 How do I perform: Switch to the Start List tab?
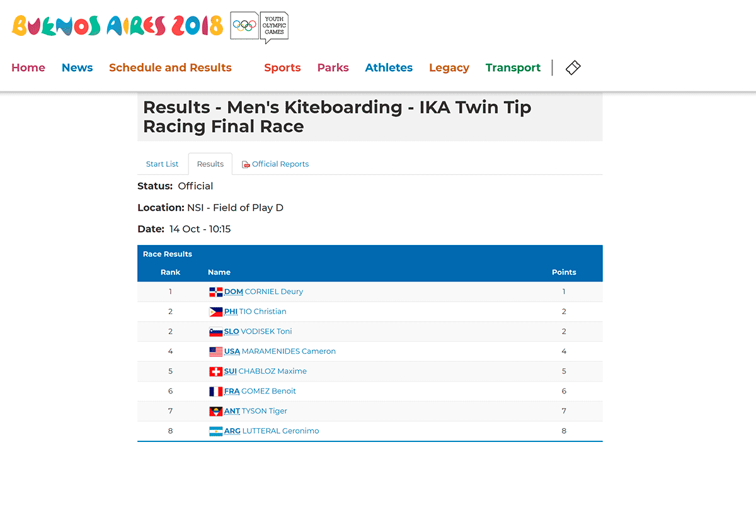(x=163, y=164)
